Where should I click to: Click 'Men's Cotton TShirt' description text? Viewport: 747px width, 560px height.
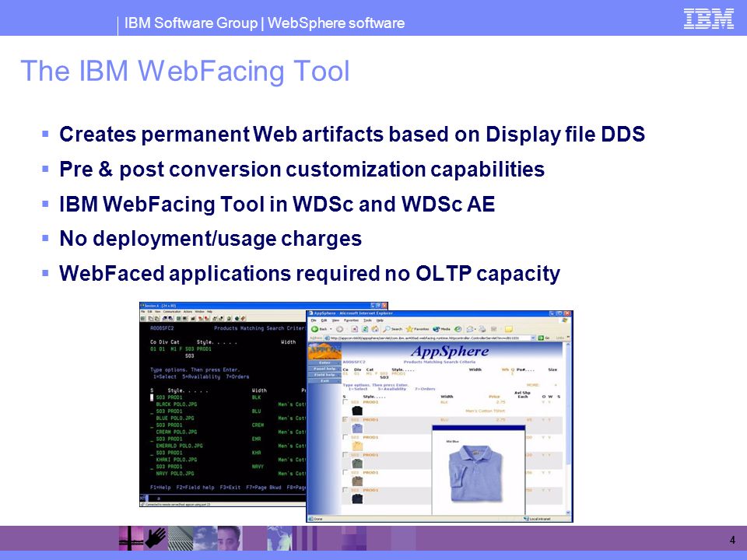(x=485, y=411)
